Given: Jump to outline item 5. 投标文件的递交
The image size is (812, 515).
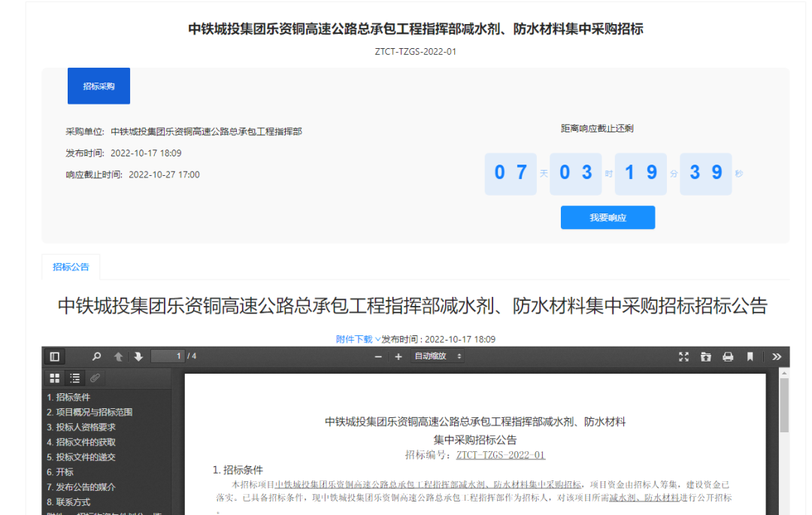Looking at the screenshot, I should pos(81,458).
